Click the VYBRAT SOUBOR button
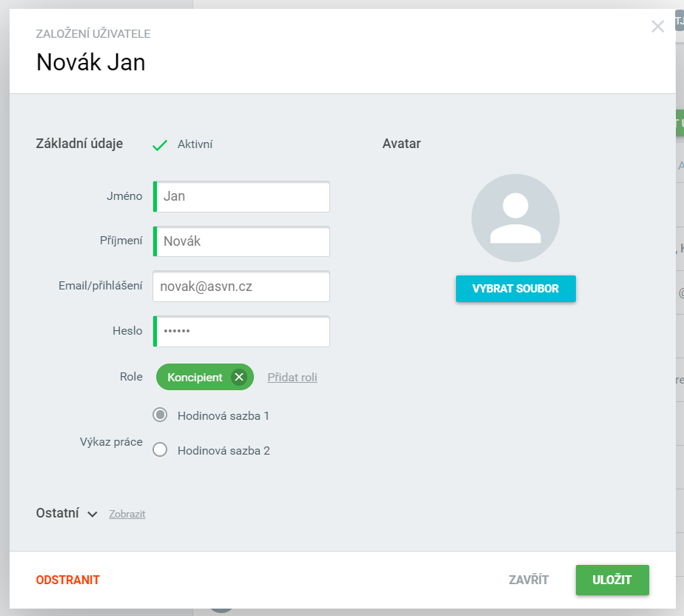This screenshot has width=684, height=616. [x=516, y=288]
